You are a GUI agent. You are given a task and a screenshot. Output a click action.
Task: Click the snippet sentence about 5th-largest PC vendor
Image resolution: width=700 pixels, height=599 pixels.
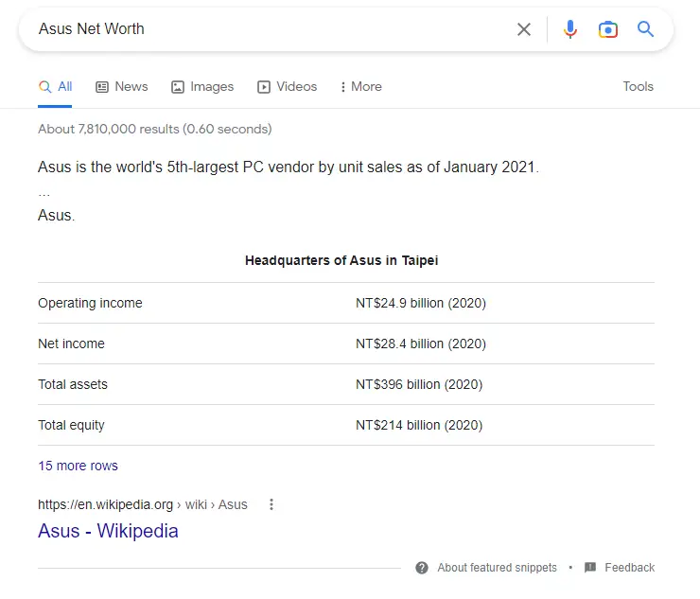point(289,167)
